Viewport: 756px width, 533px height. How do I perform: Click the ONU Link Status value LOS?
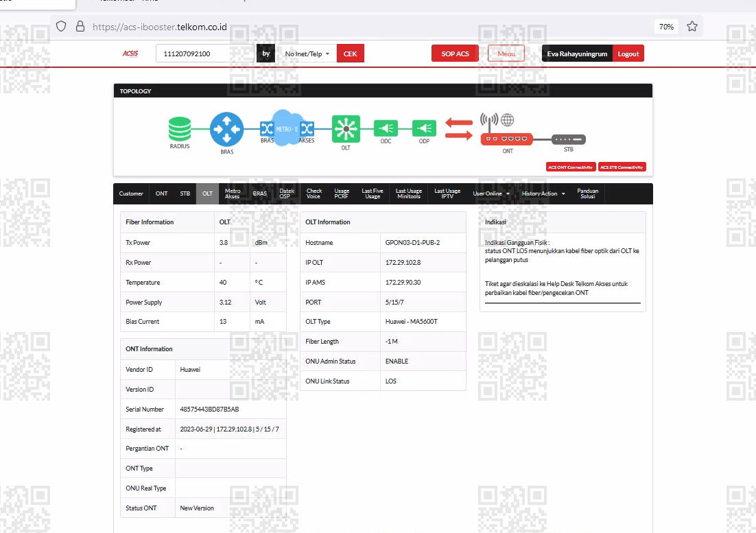pos(390,381)
